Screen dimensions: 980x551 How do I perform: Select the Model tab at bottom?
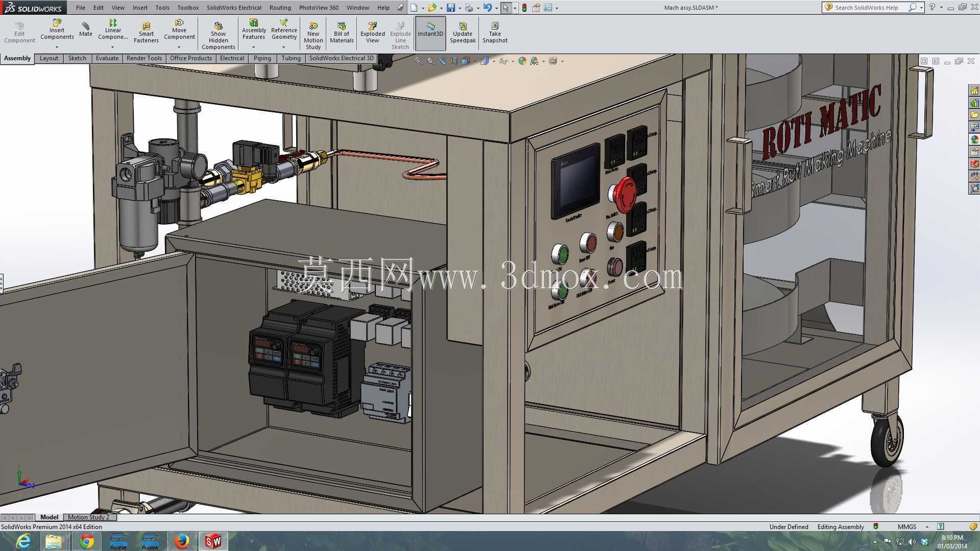pyautogui.click(x=49, y=517)
